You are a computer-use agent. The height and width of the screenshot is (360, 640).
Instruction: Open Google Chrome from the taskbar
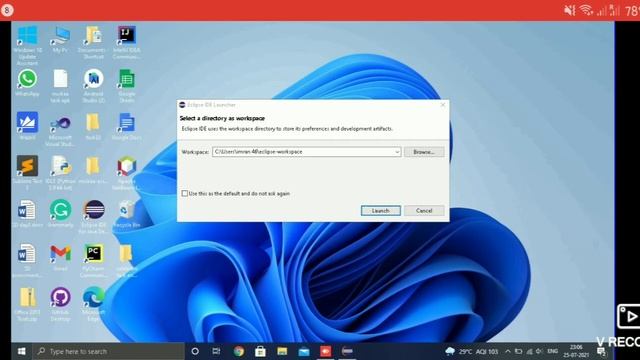[x=239, y=351]
